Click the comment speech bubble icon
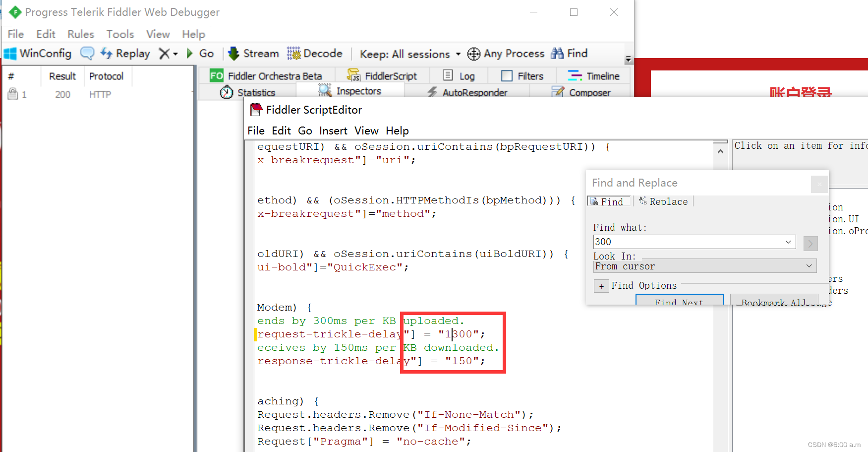 coord(87,53)
